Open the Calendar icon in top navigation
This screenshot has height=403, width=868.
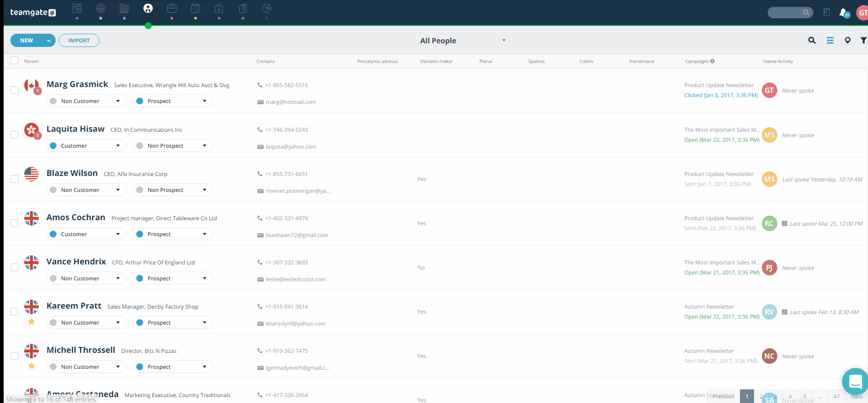click(x=195, y=8)
